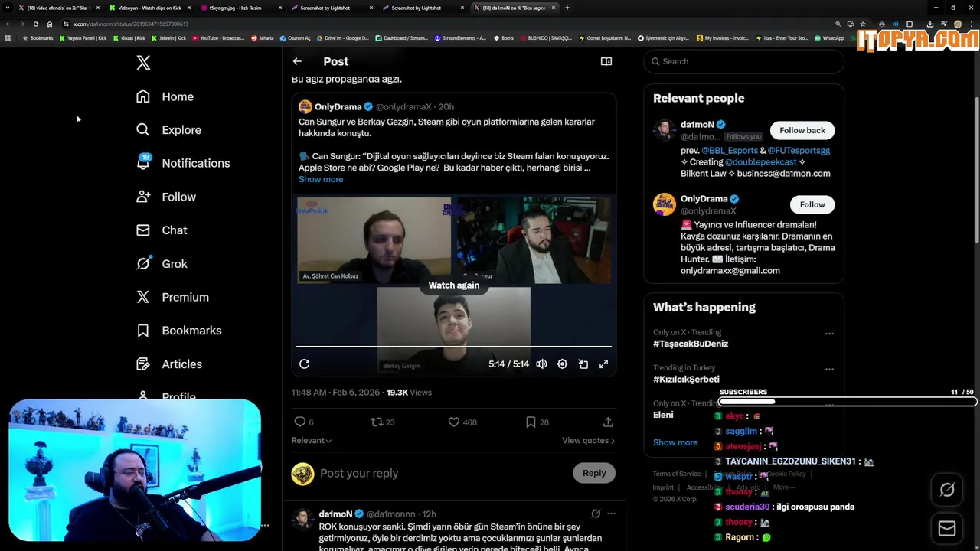The height and width of the screenshot is (551, 980).
Task: Open a new browser tab
Action: (x=567, y=8)
